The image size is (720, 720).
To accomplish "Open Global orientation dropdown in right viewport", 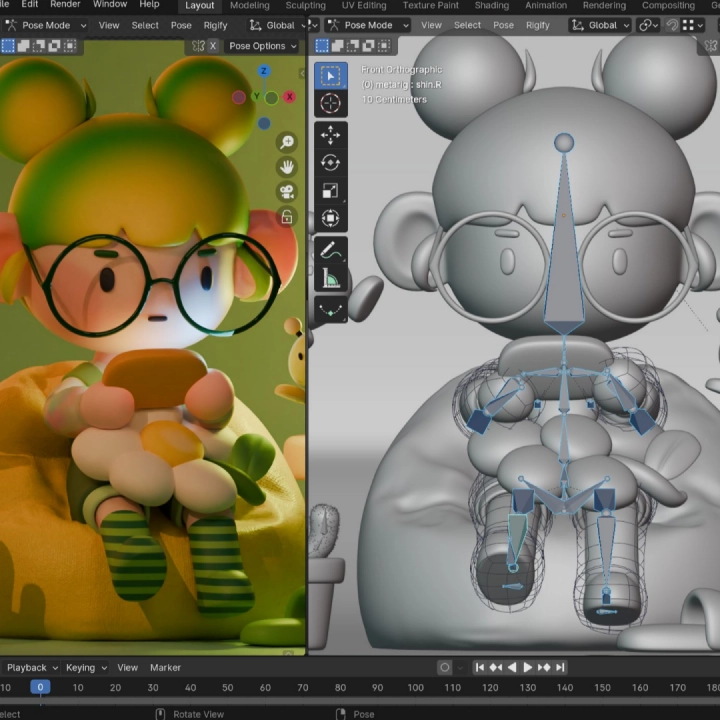I will pos(600,25).
